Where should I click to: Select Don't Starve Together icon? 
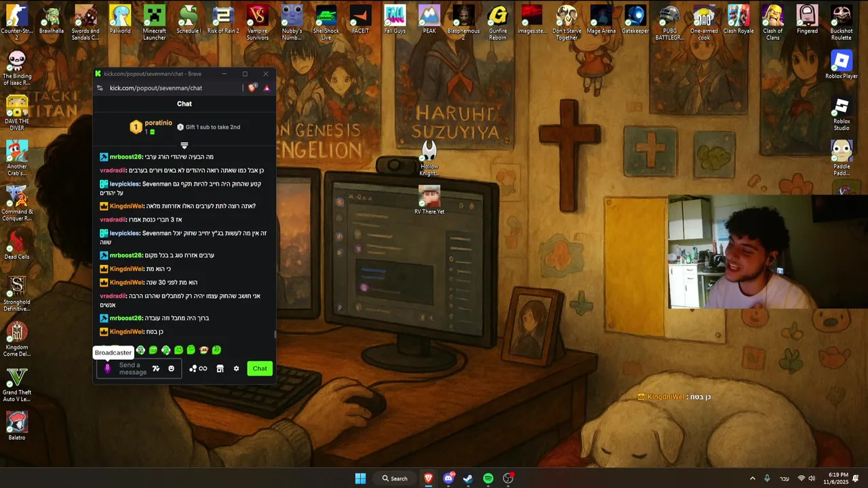click(x=566, y=22)
